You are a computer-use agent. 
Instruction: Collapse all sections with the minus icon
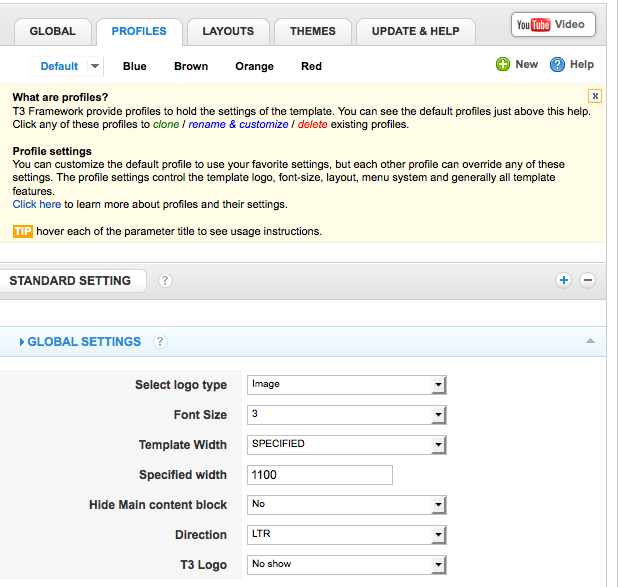coord(588,281)
